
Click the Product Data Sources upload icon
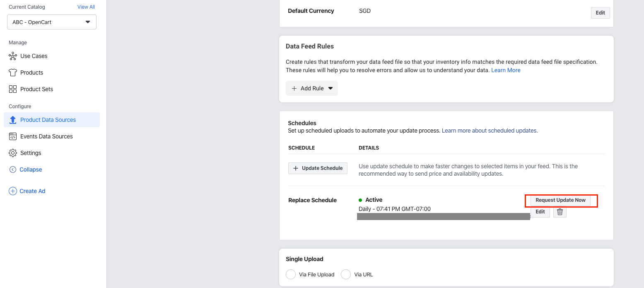(x=12, y=119)
